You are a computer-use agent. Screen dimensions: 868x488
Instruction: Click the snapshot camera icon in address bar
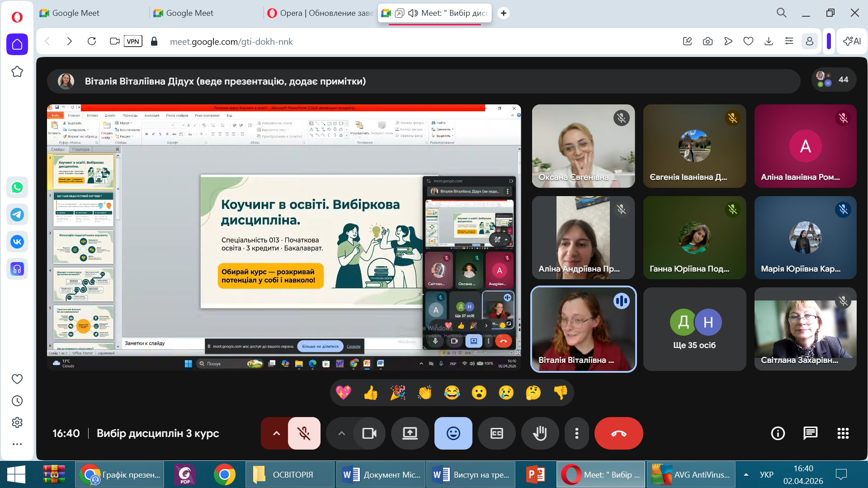tap(708, 42)
